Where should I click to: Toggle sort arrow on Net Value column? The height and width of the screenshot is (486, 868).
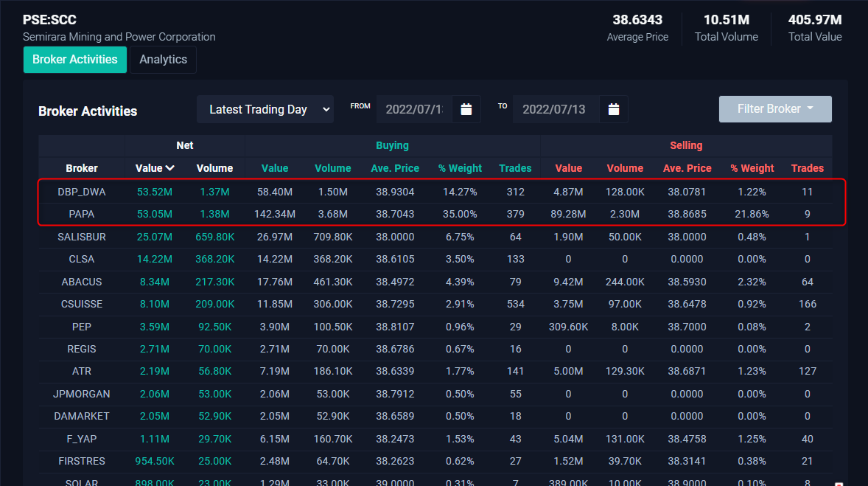click(170, 168)
